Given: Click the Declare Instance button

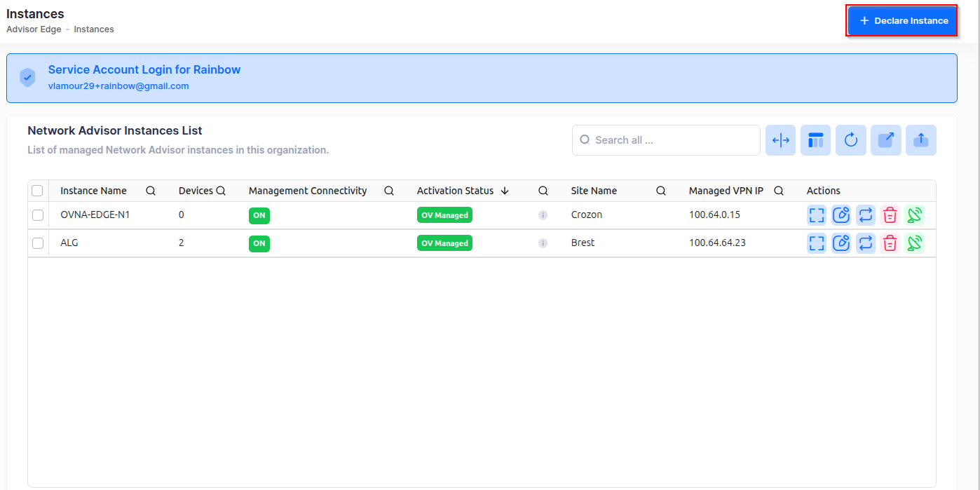Looking at the screenshot, I should [x=901, y=21].
